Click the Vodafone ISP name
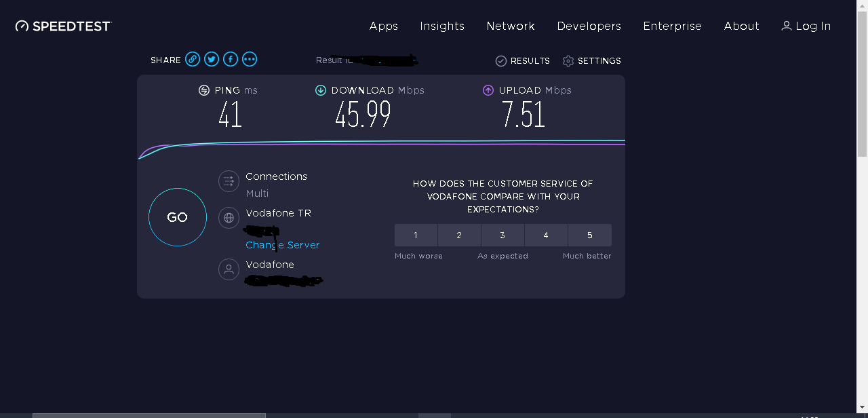868x418 pixels. (270, 265)
